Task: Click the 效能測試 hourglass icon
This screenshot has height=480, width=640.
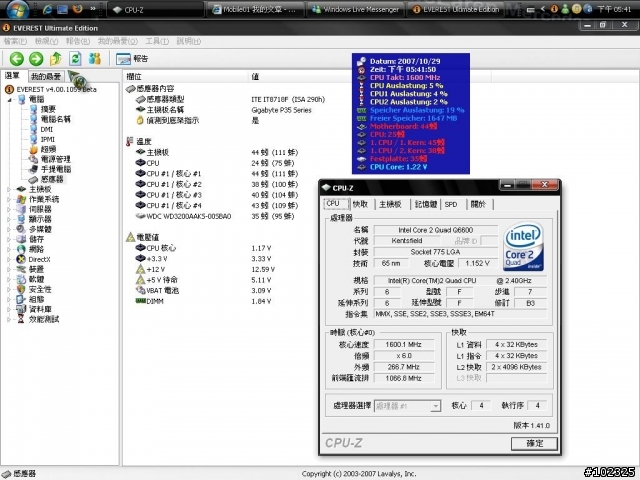Action: [21, 320]
